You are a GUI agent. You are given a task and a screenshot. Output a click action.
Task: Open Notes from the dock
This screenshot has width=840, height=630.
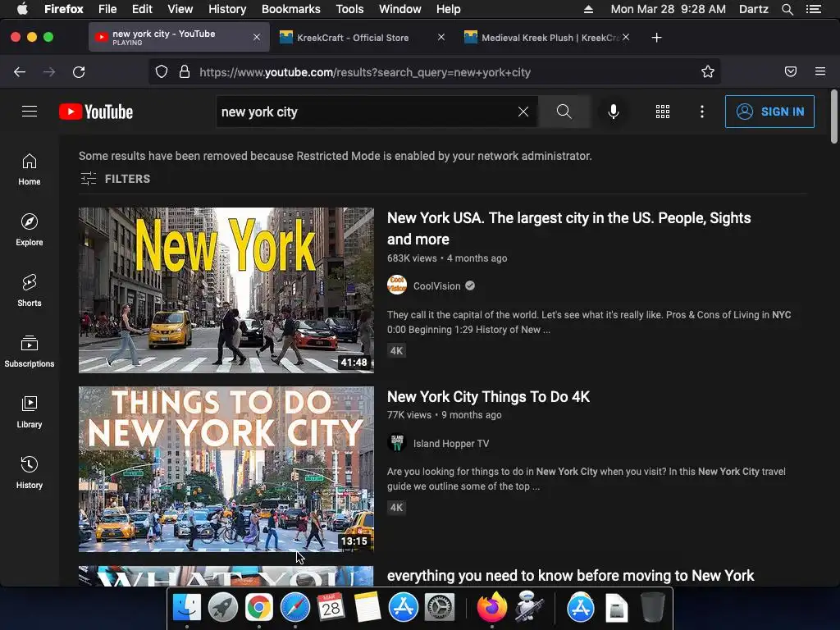367,608
